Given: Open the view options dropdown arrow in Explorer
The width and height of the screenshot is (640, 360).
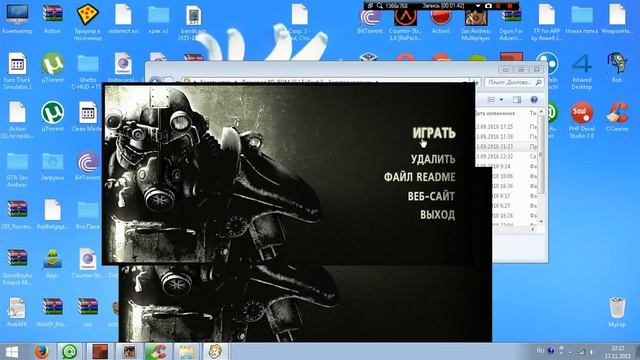Looking at the screenshot, I should click(501, 100).
